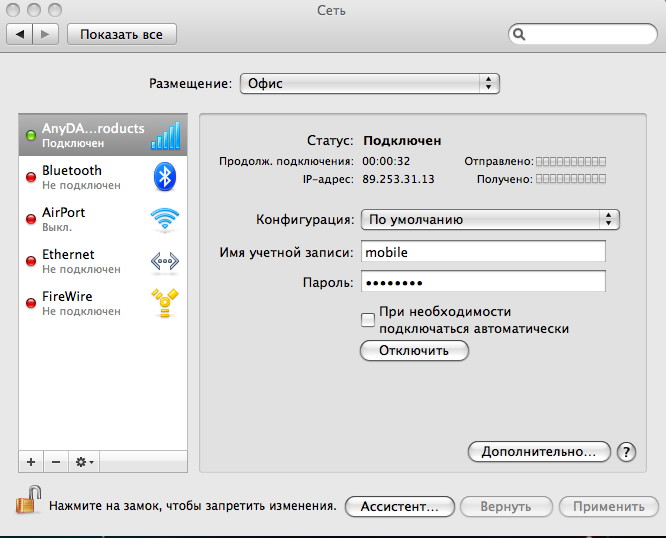666x538 pixels.
Task: Click the lock icon to prevent changes
Action: [x=28, y=499]
